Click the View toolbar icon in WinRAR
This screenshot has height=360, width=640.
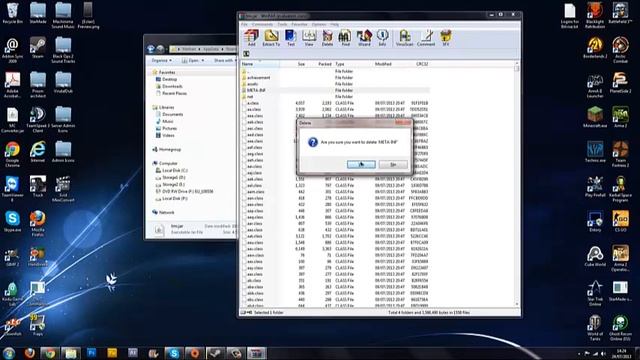point(309,38)
